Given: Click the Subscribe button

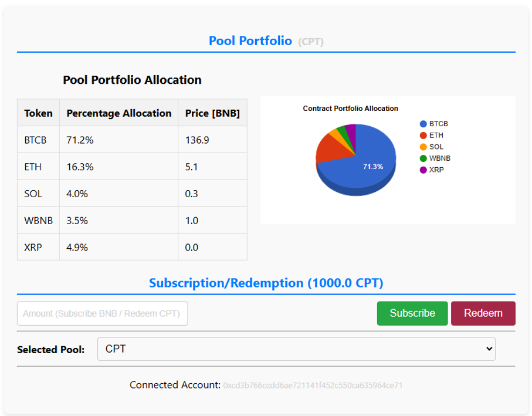Looking at the screenshot, I should click(412, 313).
